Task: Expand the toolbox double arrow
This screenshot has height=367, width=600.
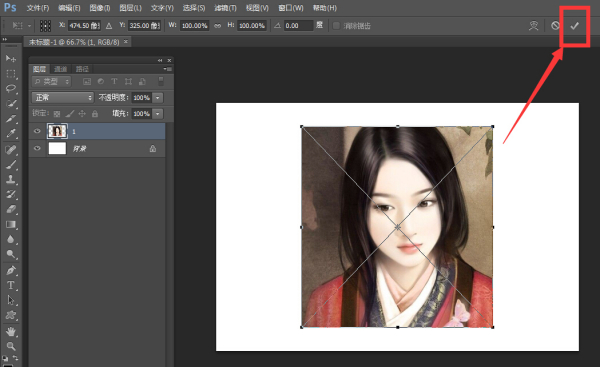Action: click(x=5, y=39)
